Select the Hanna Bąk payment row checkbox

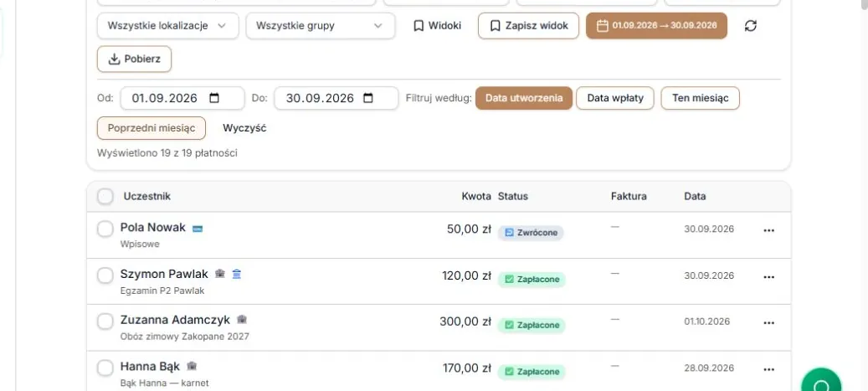point(105,368)
